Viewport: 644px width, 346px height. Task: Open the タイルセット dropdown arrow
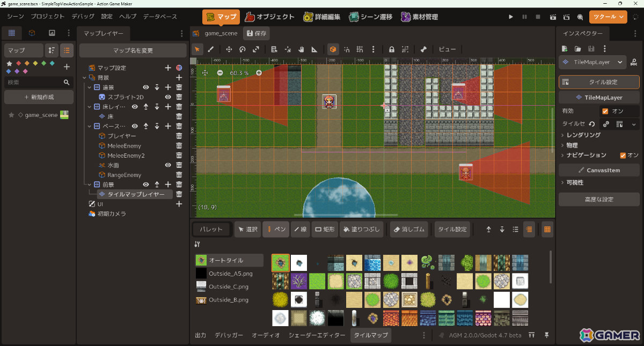634,124
